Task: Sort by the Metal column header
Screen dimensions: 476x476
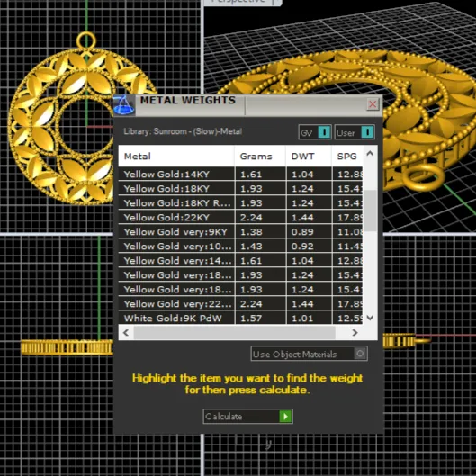Action: pos(176,156)
